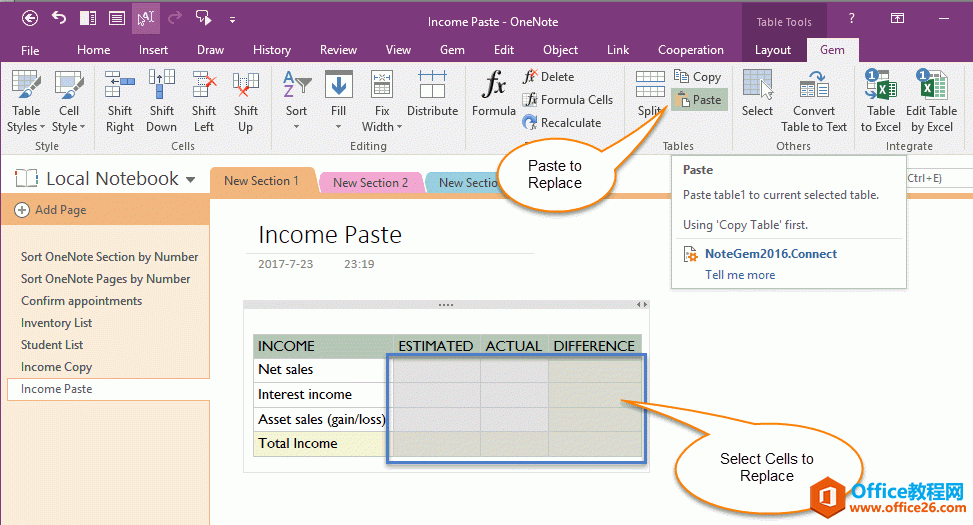The height and width of the screenshot is (525, 973).
Task: Click Paste table button
Action: [699, 99]
